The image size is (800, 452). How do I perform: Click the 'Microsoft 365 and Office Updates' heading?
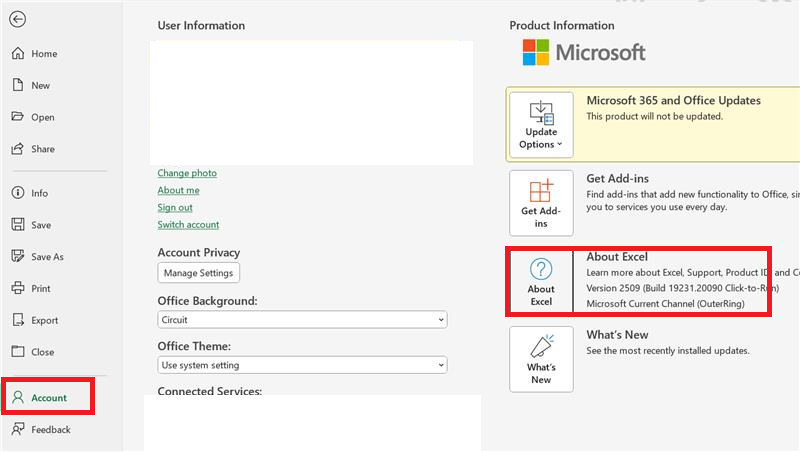coord(673,101)
